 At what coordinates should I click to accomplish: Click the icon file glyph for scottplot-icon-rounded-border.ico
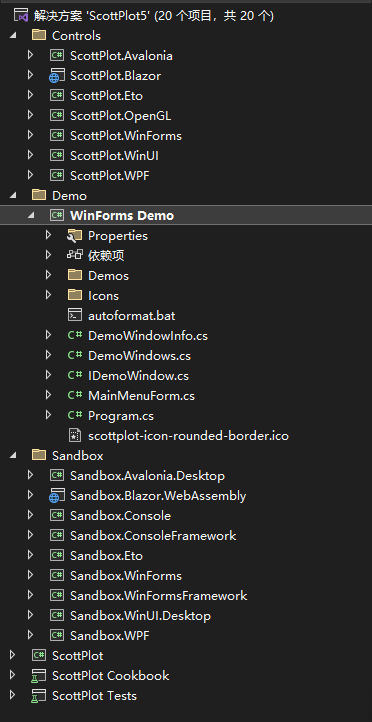click(x=75, y=436)
